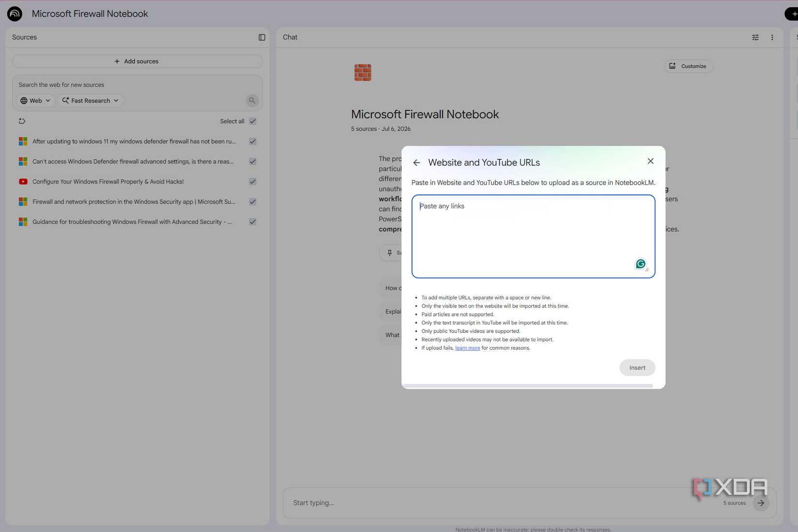The width and height of the screenshot is (798, 532).
Task: Click the send arrow in chat box
Action: (761, 503)
